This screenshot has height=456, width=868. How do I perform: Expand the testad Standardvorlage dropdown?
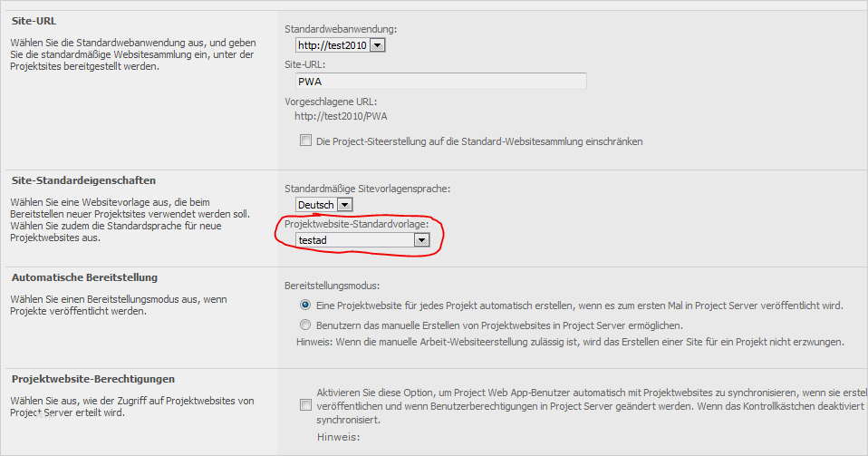[x=362, y=240]
